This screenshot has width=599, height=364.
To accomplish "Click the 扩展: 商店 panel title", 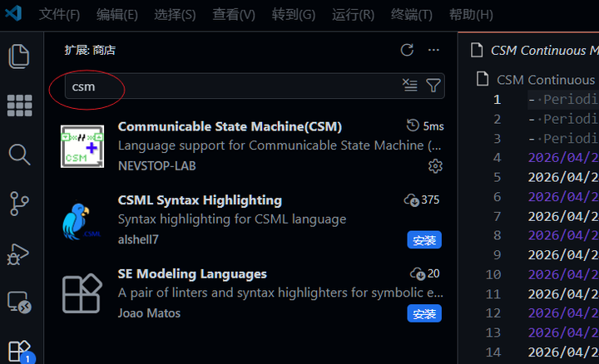I will click(90, 50).
